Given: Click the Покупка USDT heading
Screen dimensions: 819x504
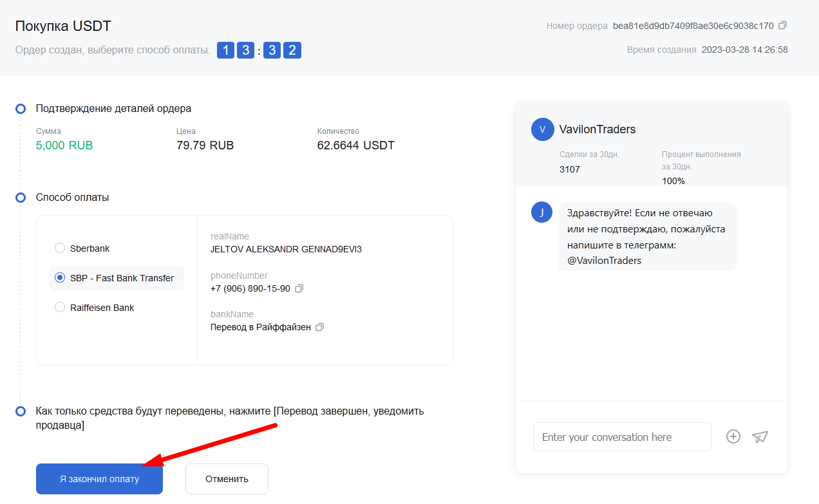Looking at the screenshot, I should 63,26.
